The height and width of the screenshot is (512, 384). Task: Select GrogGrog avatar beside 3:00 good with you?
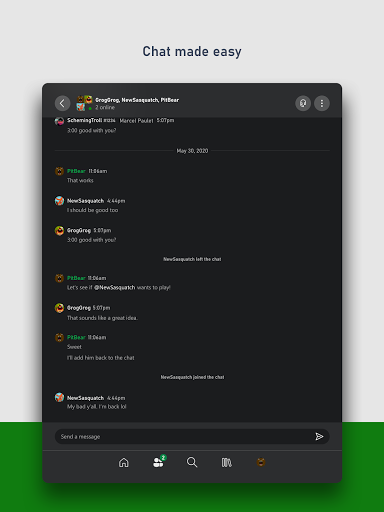[x=59, y=231]
